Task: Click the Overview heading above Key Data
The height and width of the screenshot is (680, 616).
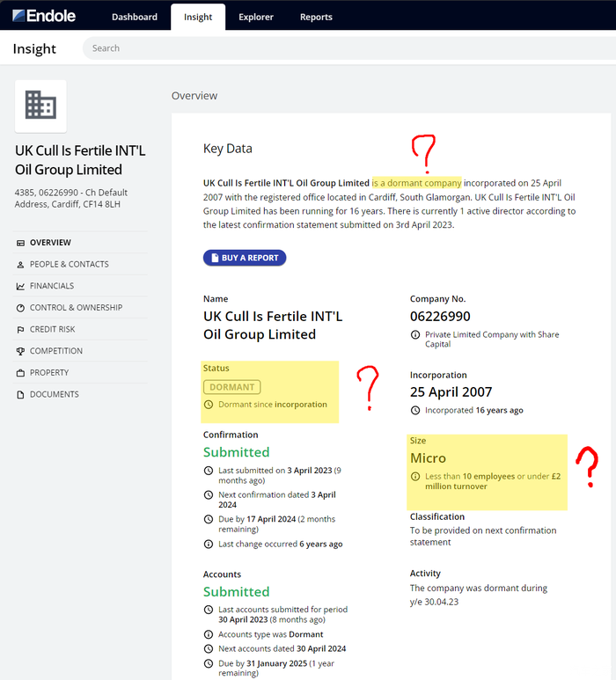Action: 194,96
